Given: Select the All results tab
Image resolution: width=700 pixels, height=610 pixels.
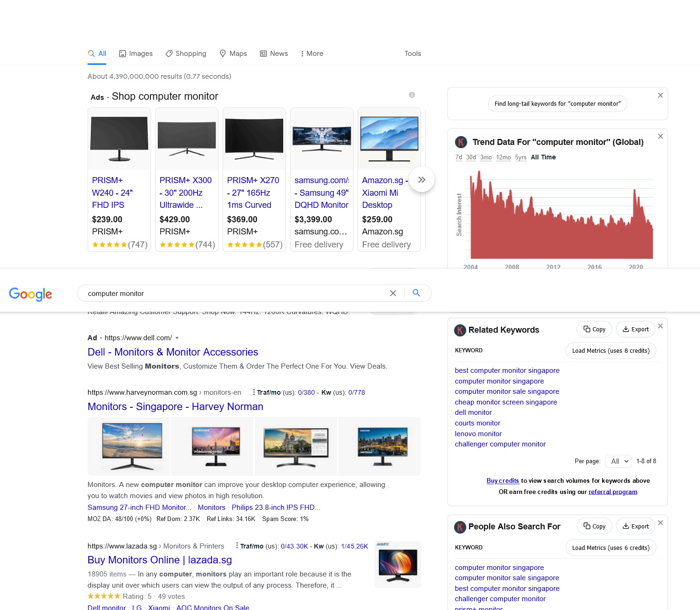Looking at the screenshot, I should tap(97, 54).
